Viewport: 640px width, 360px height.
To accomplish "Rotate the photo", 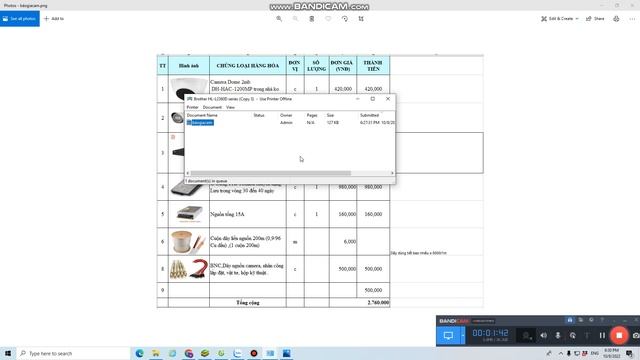I will (345, 19).
